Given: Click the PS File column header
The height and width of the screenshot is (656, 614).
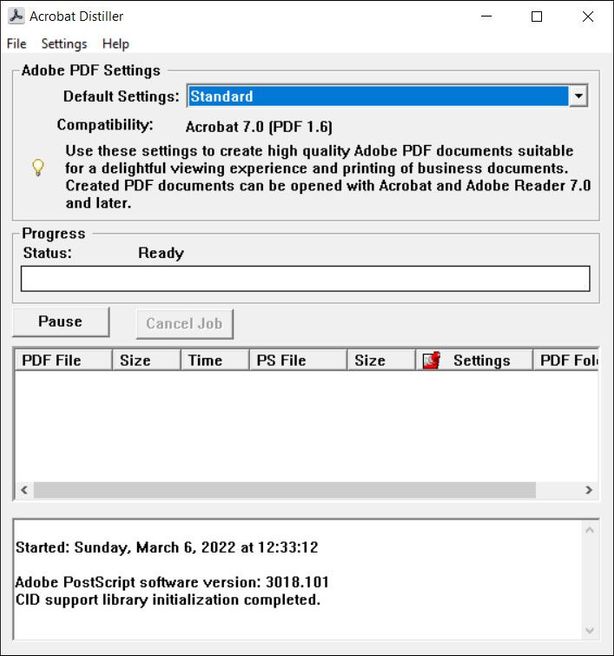Looking at the screenshot, I should click(298, 360).
